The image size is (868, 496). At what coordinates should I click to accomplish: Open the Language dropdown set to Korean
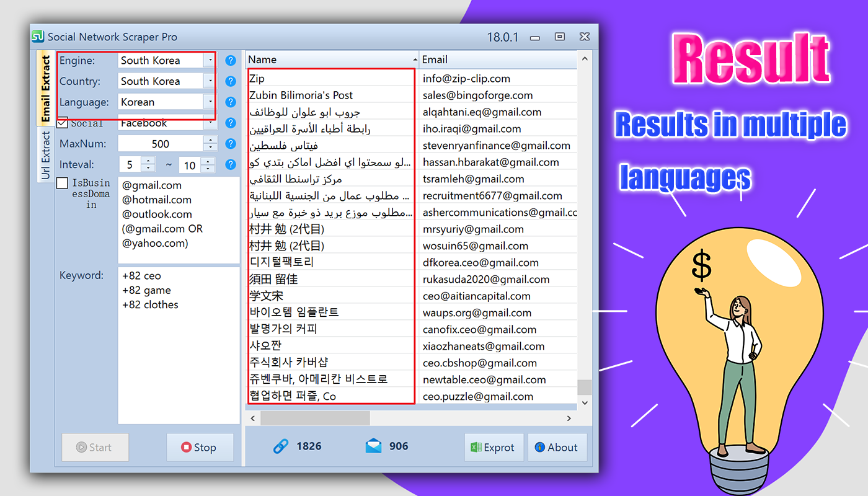(211, 102)
